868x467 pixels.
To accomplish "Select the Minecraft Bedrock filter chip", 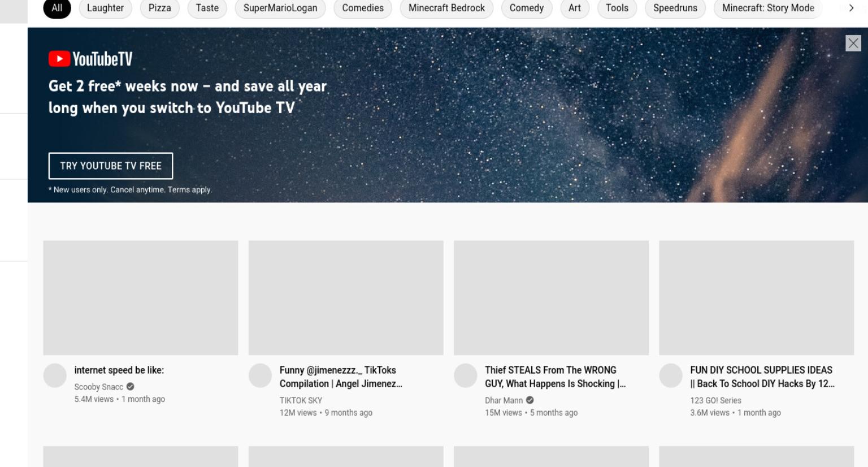I will point(446,8).
